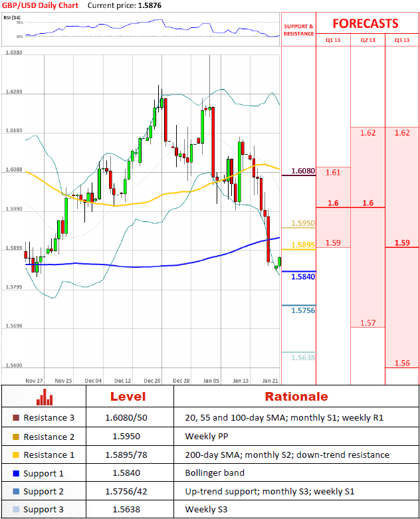Click the Q3 13 bold forecast value 1.59

tap(402, 243)
